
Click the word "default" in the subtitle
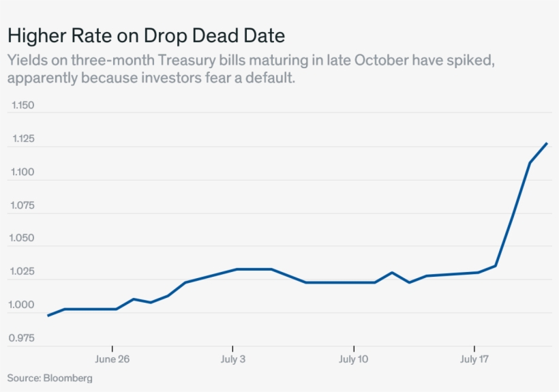(272, 77)
